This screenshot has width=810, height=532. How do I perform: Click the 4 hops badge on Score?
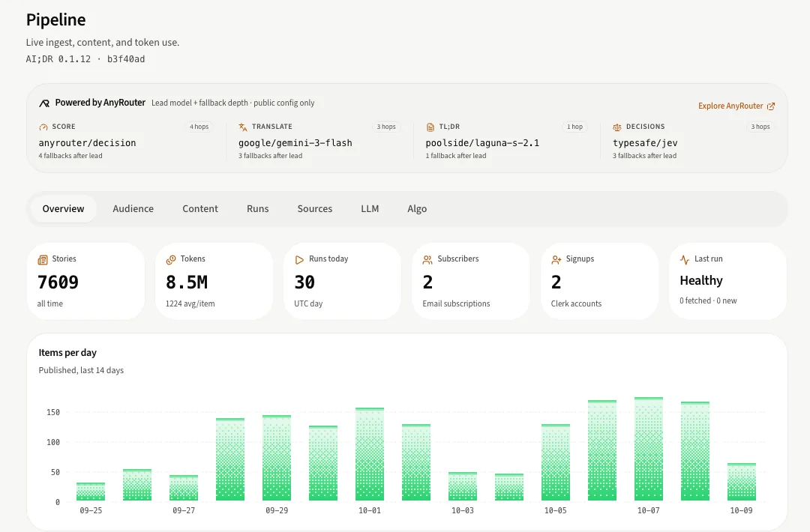click(x=199, y=127)
